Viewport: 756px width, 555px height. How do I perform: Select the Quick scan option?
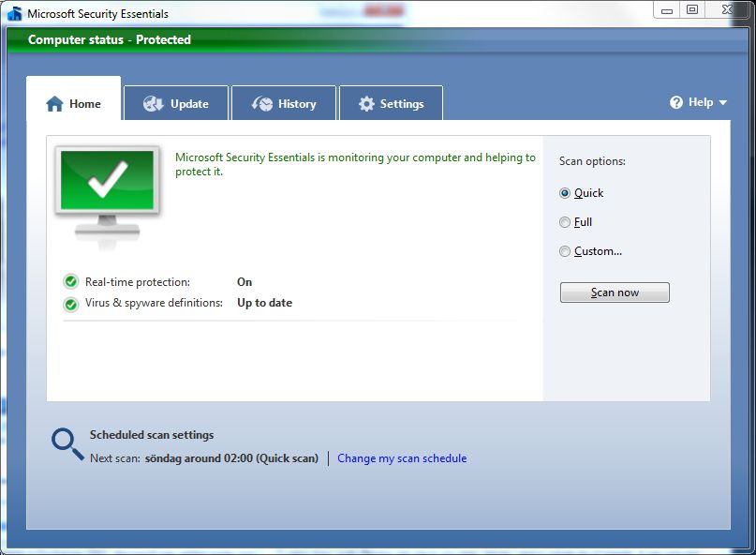tap(565, 193)
